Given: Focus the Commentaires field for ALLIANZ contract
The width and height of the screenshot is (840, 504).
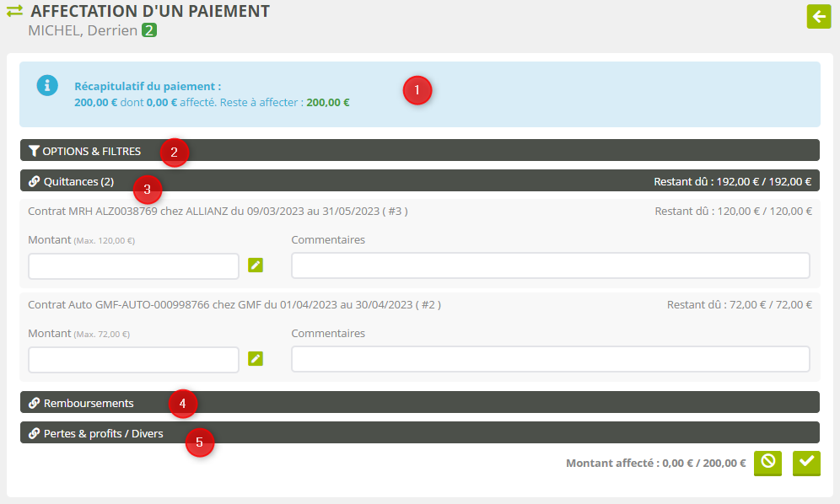Looking at the screenshot, I should (x=550, y=265).
